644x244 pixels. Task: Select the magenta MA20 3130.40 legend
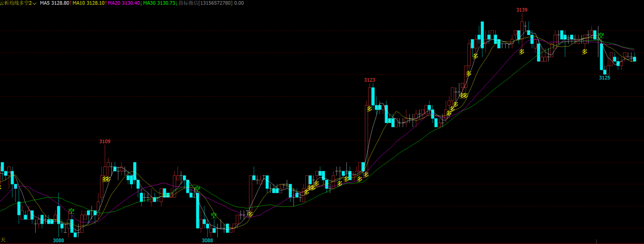coord(123,3)
